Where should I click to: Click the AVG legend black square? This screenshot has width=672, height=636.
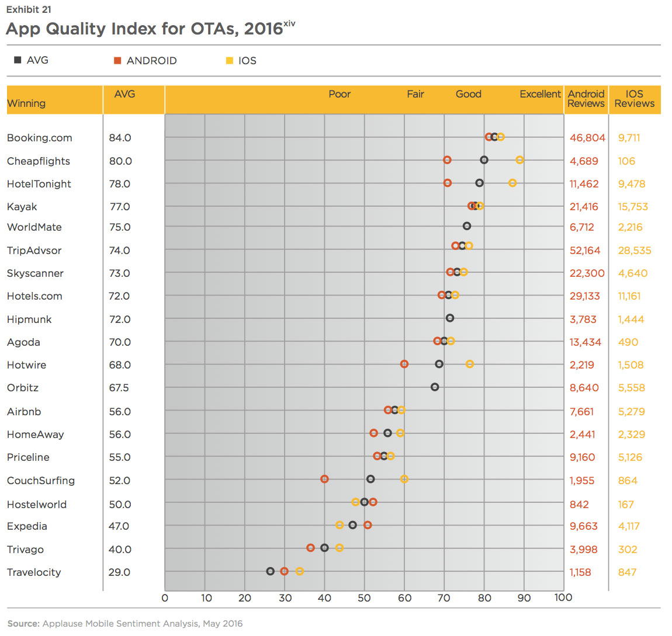pos(18,60)
